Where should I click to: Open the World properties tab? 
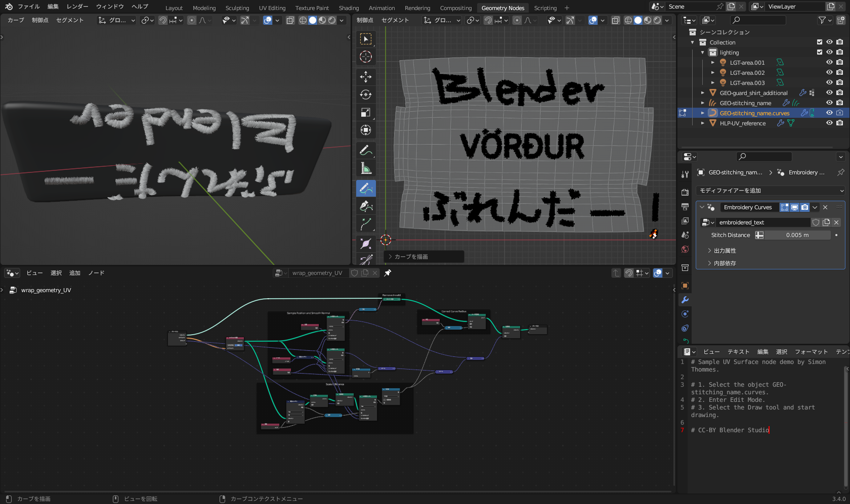pyautogui.click(x=685, y=249)
